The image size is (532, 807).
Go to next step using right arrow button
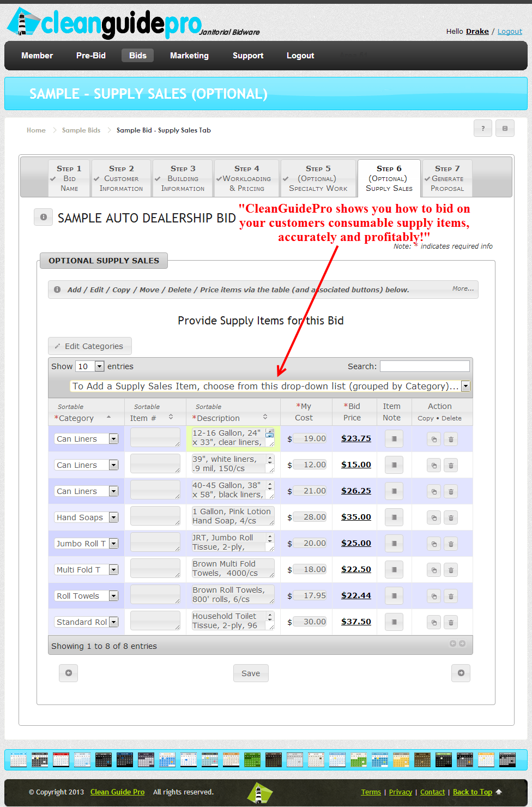click(x=461, y=673)
